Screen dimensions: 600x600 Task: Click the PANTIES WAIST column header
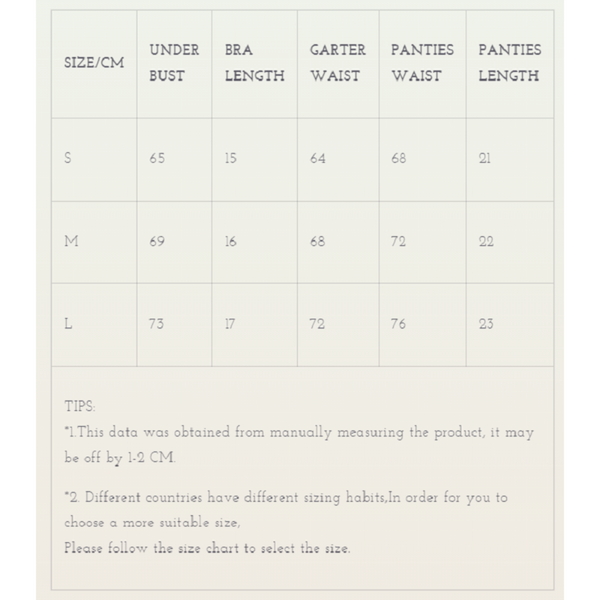tap(422, 62)
